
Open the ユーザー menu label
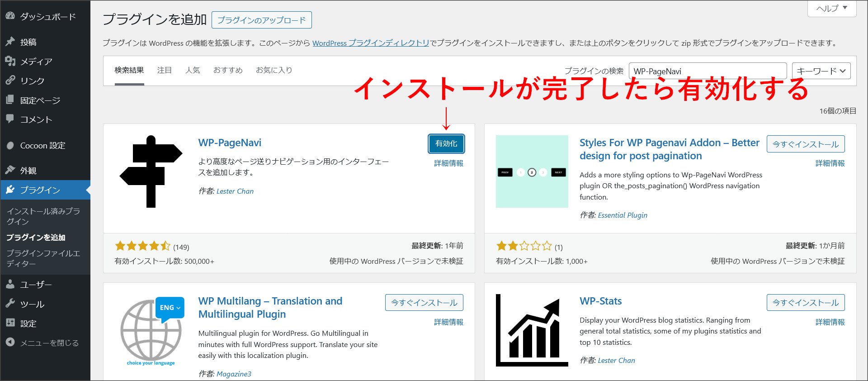(x=36, y=285)
